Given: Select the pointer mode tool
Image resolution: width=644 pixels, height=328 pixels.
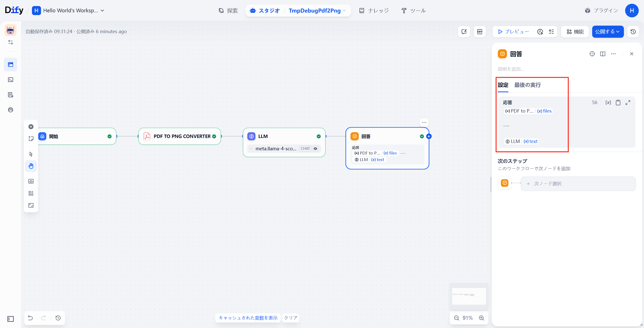Looking at the screenshot, I should click(31, 154).
